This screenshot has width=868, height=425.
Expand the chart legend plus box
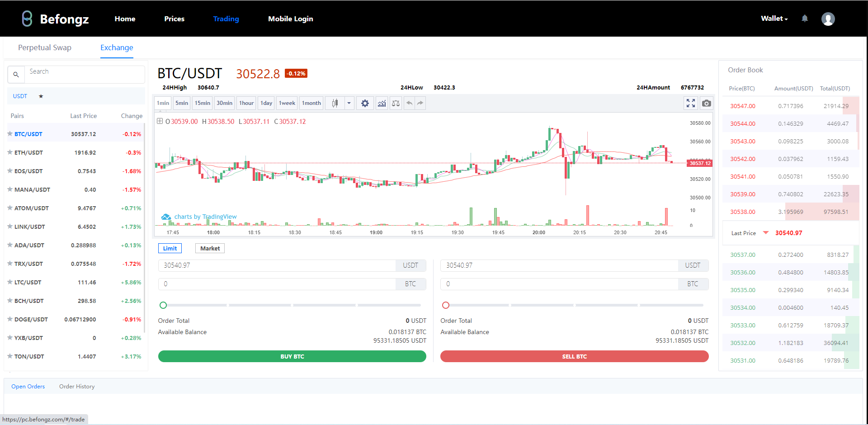coord(160,121)
